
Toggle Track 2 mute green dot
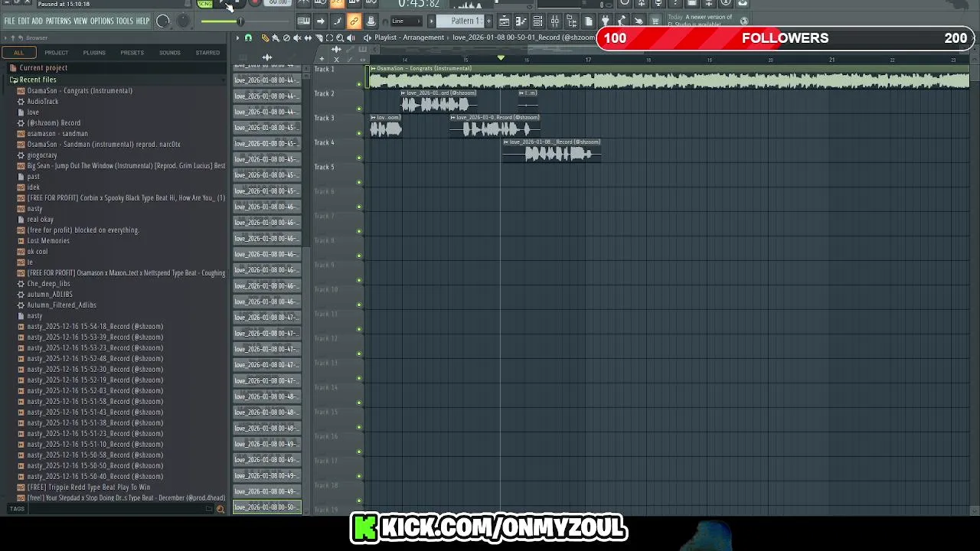pos(359,109)
